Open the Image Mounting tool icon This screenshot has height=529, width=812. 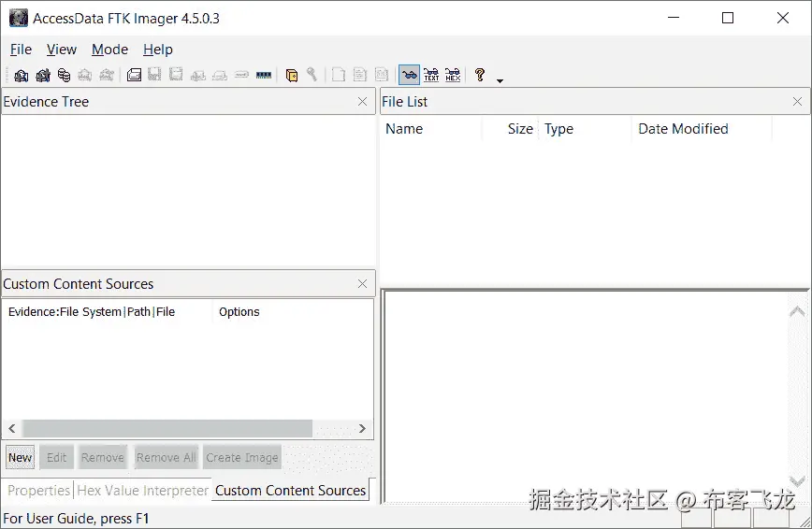(x=65, y=75)
